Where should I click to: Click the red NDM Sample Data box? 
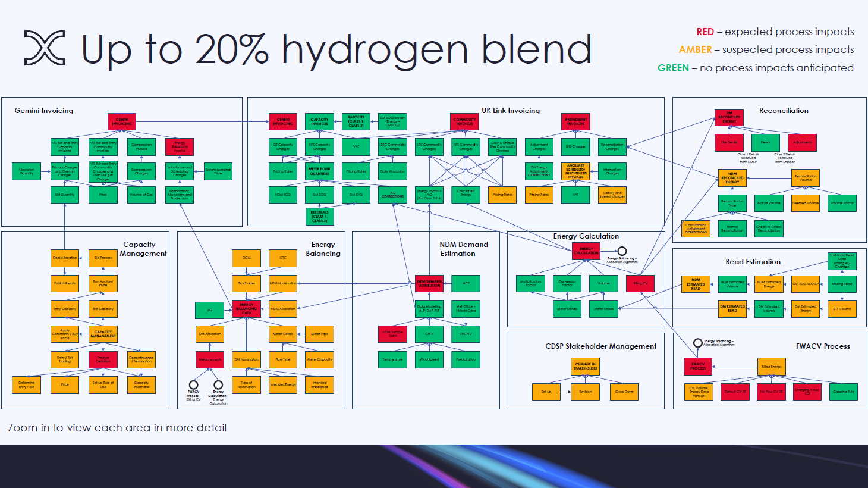click(392, 334)
